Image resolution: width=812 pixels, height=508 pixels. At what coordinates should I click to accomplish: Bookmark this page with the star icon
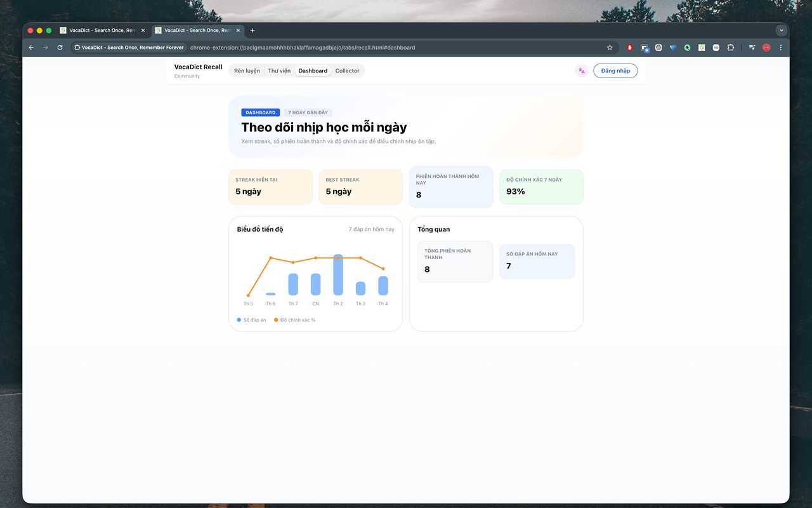(x=610, y=48)
